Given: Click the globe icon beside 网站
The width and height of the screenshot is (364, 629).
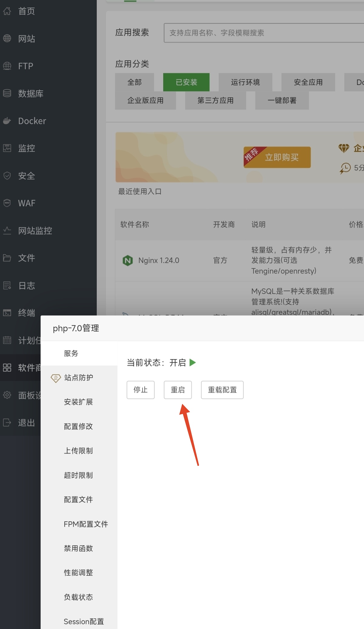Looking at the screenshot, I should tap(7, 39).
